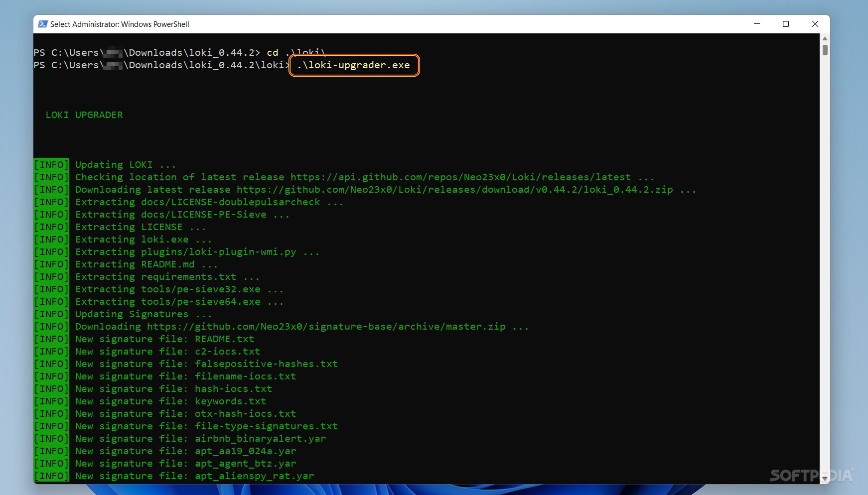Click 'New signature file: hash-iocs.txt' line
The height and width of the screenshot is (495, 868).
(x=173, y=389)
